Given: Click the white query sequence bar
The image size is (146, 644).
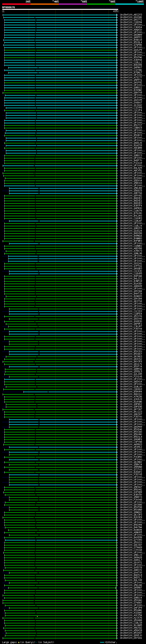Looking at the screenshot, I should tap(60, 9).
